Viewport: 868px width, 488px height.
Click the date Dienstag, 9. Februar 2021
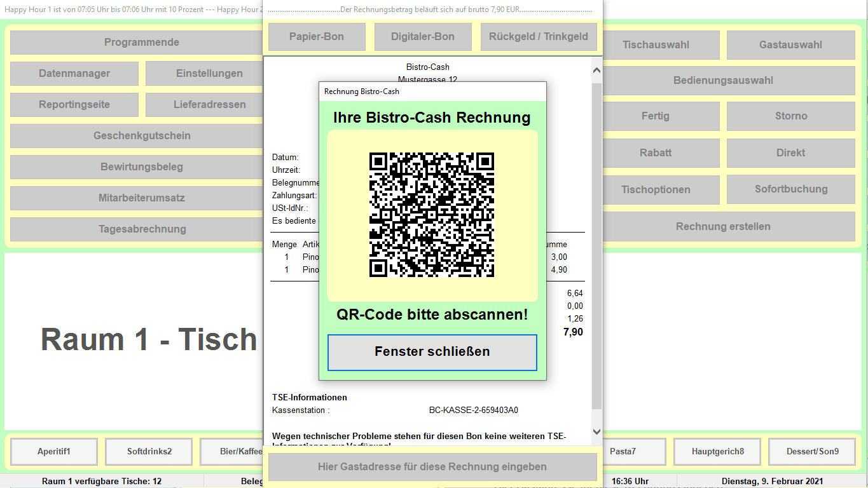click(772, 481)
